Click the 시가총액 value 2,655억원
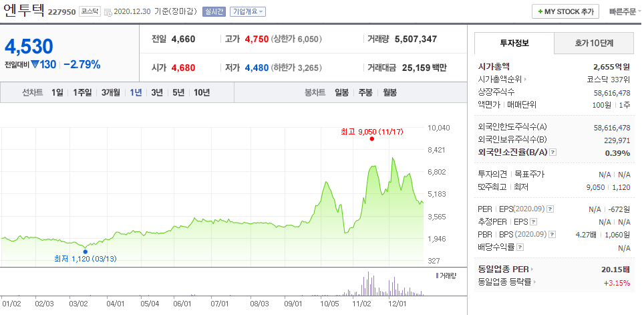The height and width of the screenshot is (315, 644). pyautogui.click(x=611, y=67)
